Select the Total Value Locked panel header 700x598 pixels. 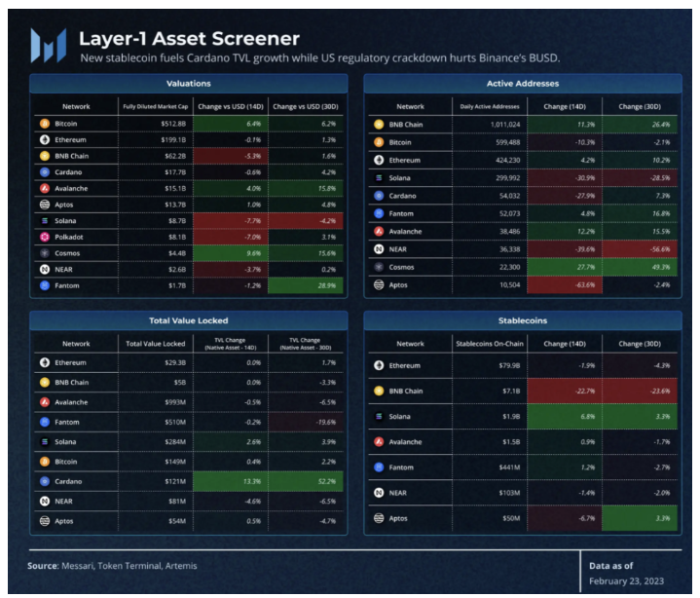pos(189,320)
